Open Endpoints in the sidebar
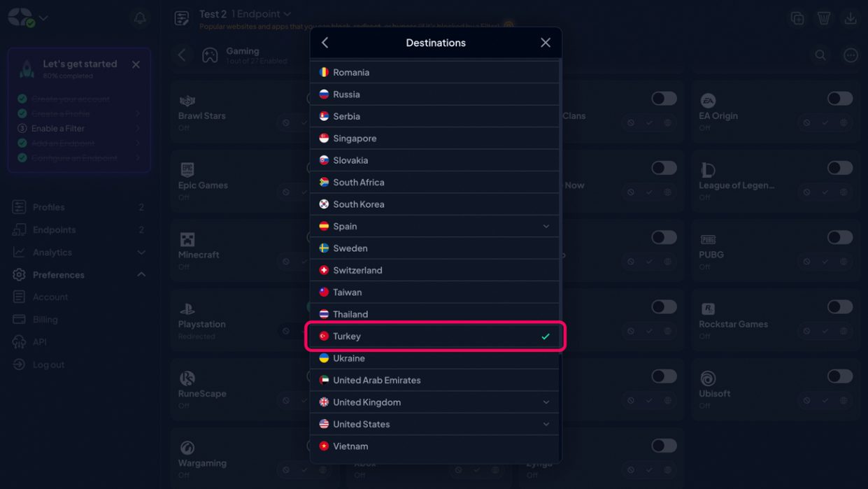868x489 pixels. (54, 229)
